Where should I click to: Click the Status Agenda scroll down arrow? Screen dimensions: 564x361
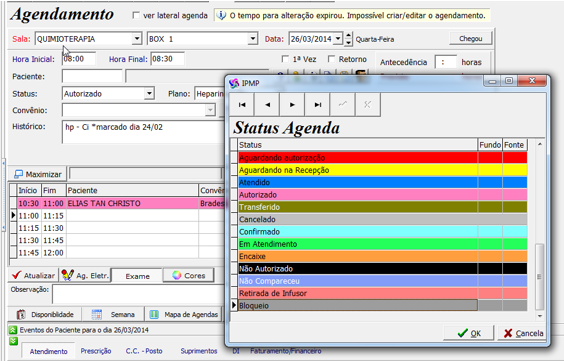point(540,316)
